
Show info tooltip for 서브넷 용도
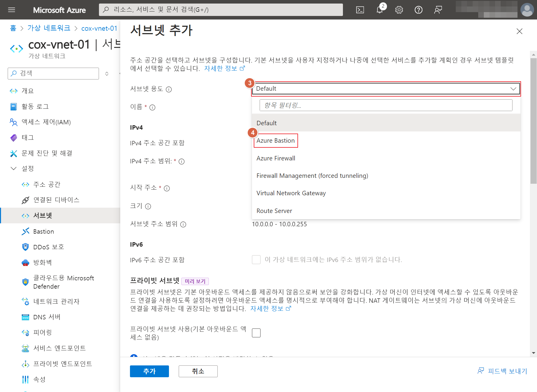point(169,90)
